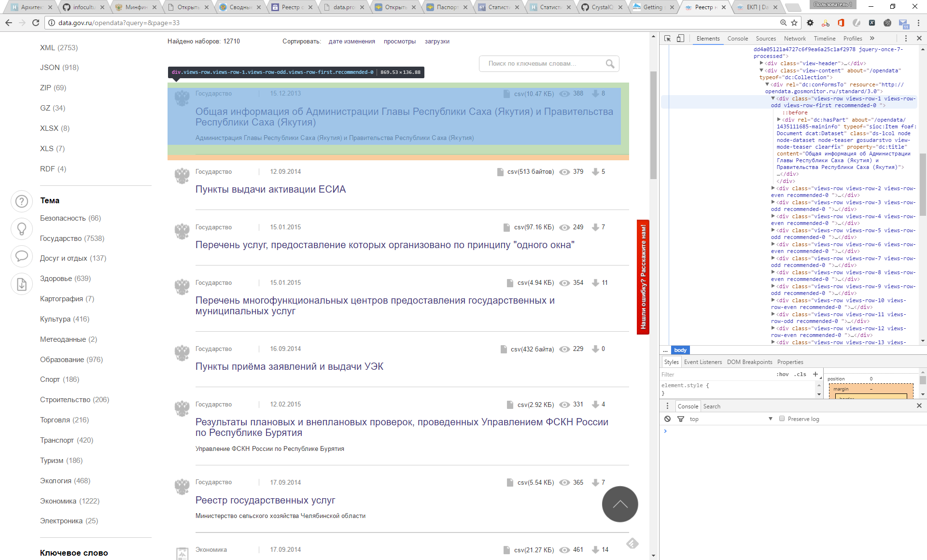
Task: Switch to the Network tab in DevTools
Action: (794, 39)
